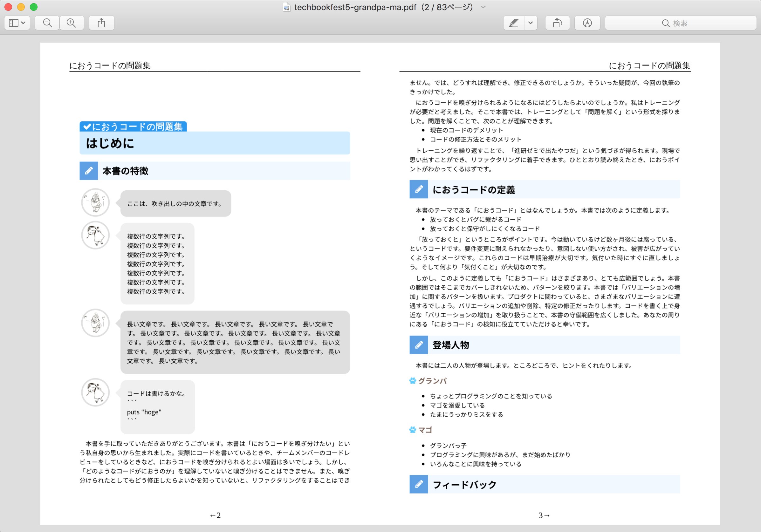Click the right page number 3→
761x532 pixels.
(544, 515)
